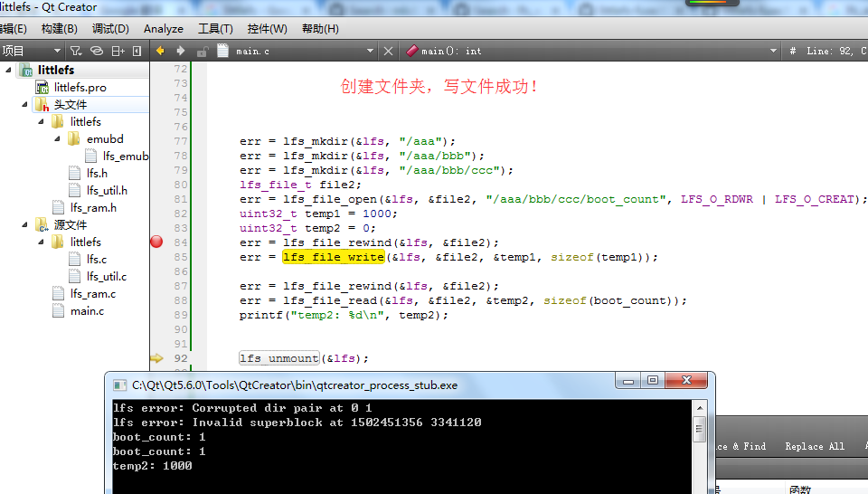Viewport: 868px width, 494px height.
Task: Click the Replace All button
Action: click(815, 446)
